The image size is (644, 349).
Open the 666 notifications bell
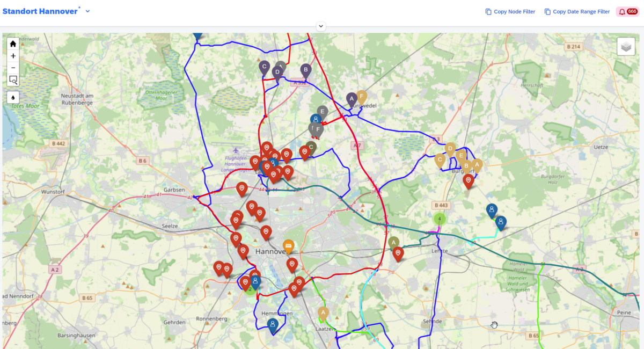[x=627, y=12]
